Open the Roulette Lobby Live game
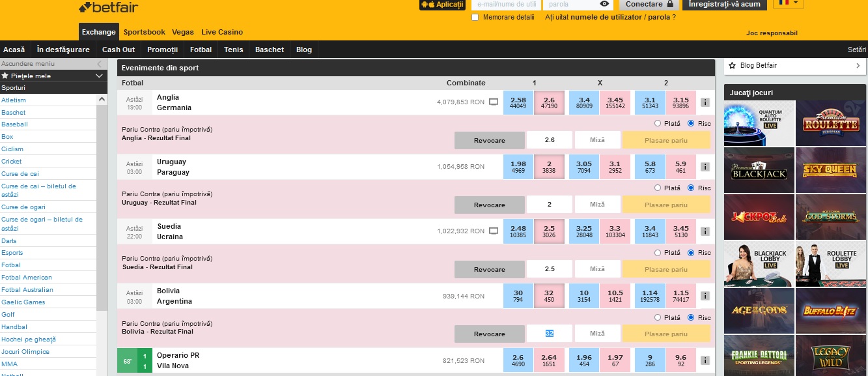The width and height of the screenshot is (868, 376). click(x=831, y=264)
